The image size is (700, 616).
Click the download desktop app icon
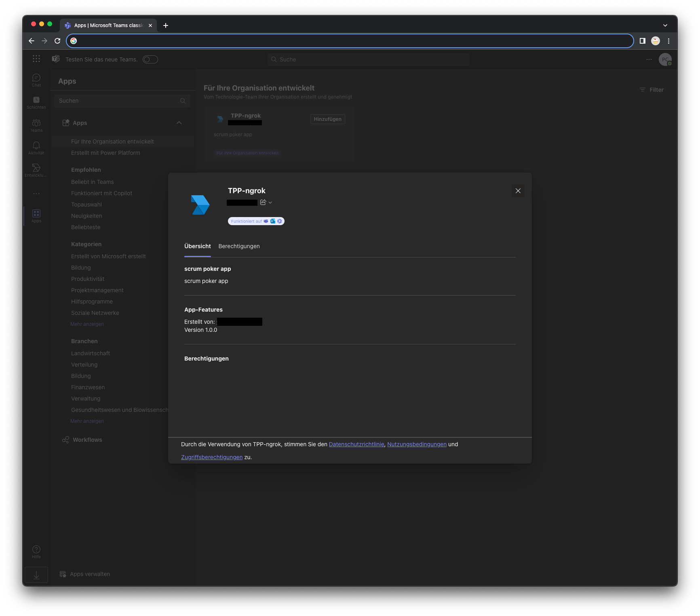36,575
